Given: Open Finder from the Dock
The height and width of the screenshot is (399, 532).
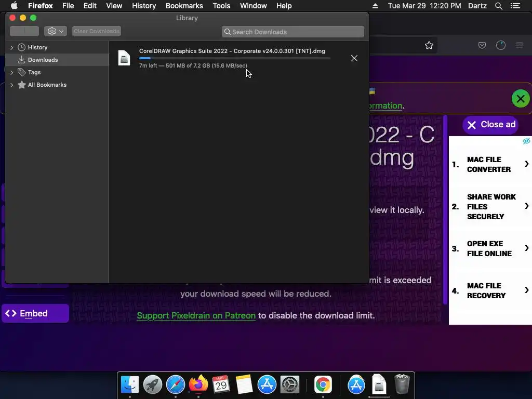Looking at the screenshot, I should [130, 385].
